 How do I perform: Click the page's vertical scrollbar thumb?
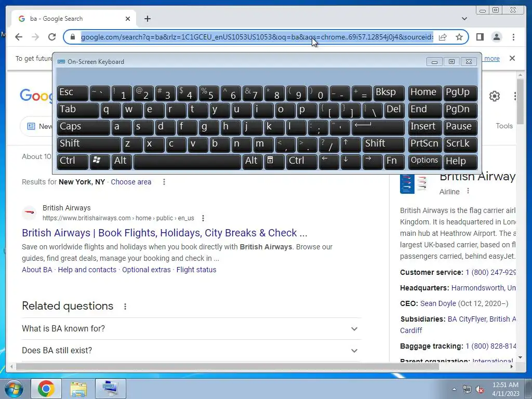point(520,101)
